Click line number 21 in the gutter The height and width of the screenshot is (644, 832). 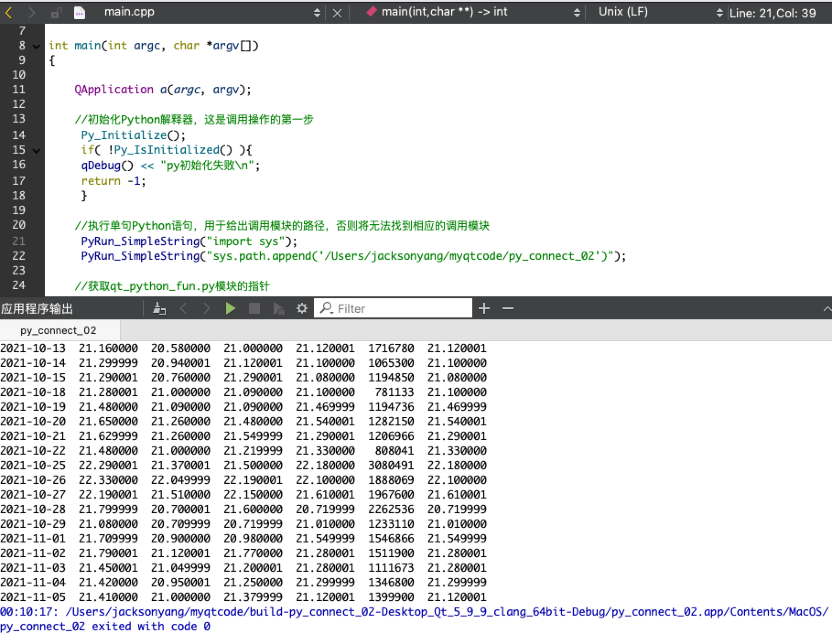19,241
